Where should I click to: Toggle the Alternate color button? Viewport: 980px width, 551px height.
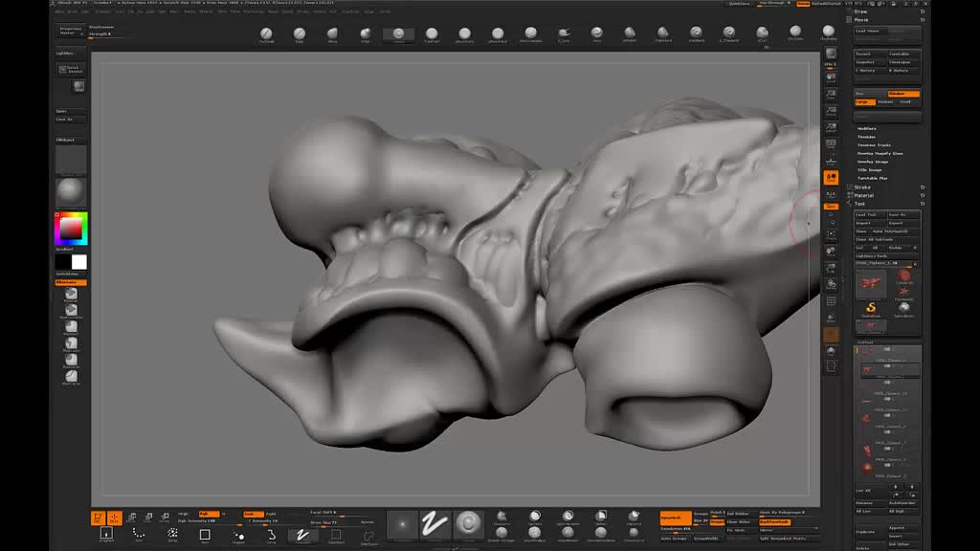[71, 282]
